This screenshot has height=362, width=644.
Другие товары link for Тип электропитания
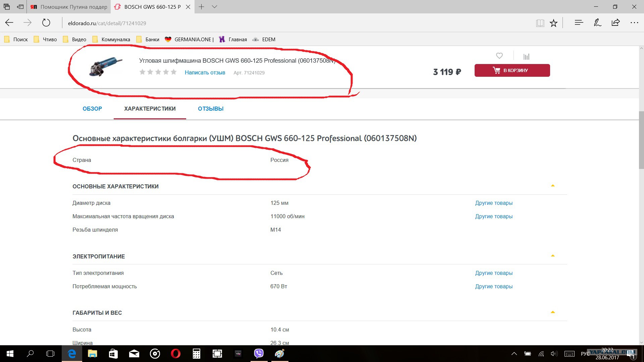click(494, 273)
